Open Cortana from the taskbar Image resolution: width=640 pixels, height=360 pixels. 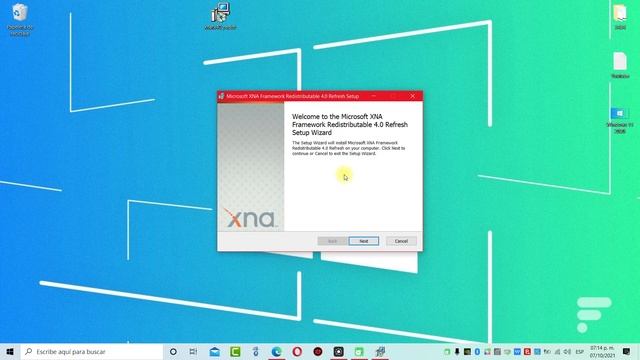click(x=173, y=351)
